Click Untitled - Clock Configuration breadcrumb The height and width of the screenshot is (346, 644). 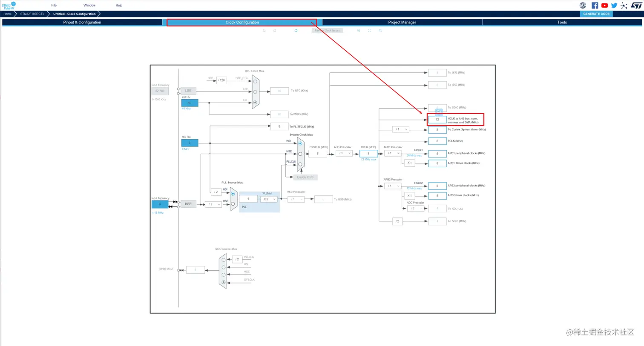click(75, 14)
